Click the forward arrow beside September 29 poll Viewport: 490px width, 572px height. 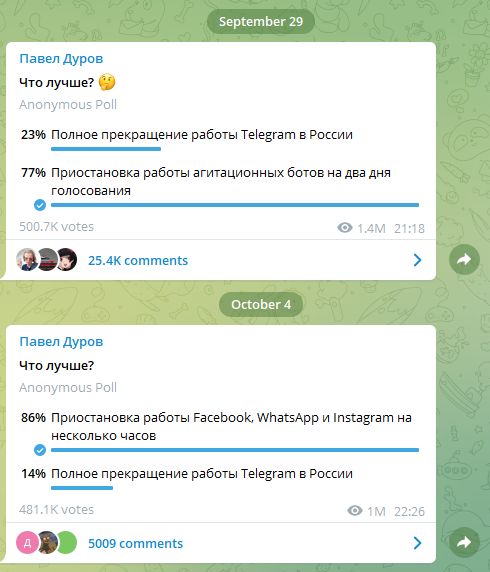(x=464, y=259)
